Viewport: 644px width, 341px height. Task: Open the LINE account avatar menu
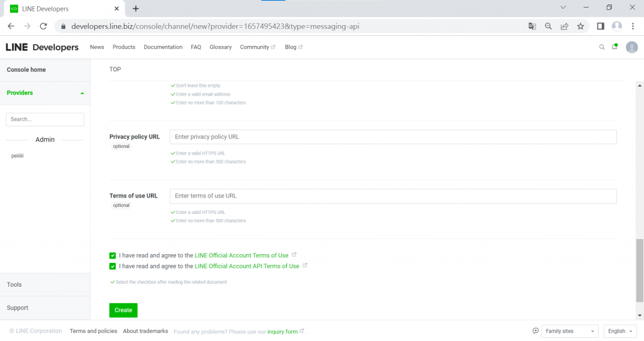(x=631, y=47)
